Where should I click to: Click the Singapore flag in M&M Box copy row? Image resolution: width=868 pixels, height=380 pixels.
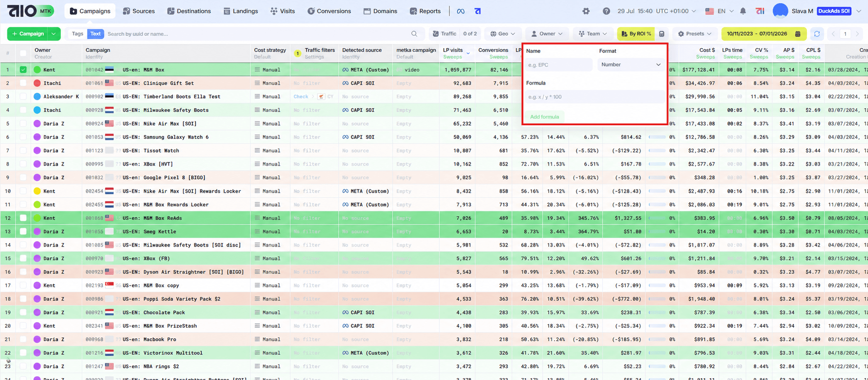(109, 285)
